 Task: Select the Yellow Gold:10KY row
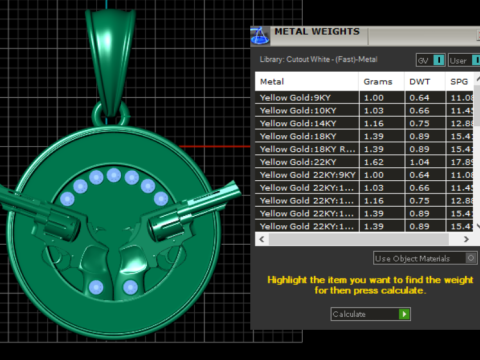(x=364, y=111)
